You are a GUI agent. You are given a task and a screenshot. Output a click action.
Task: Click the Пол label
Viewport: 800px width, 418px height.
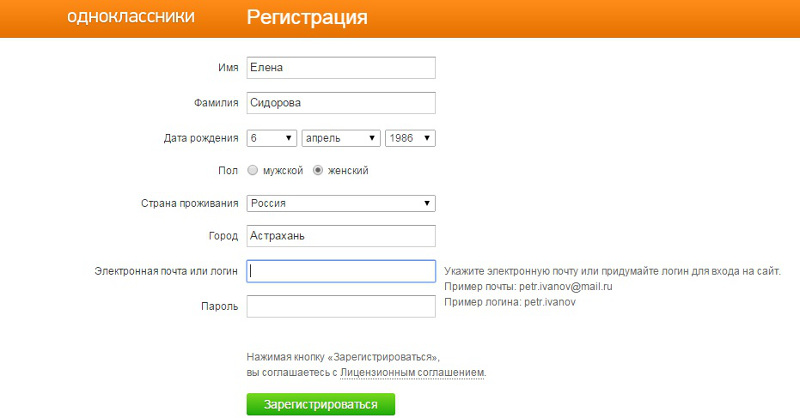[228, 170]
